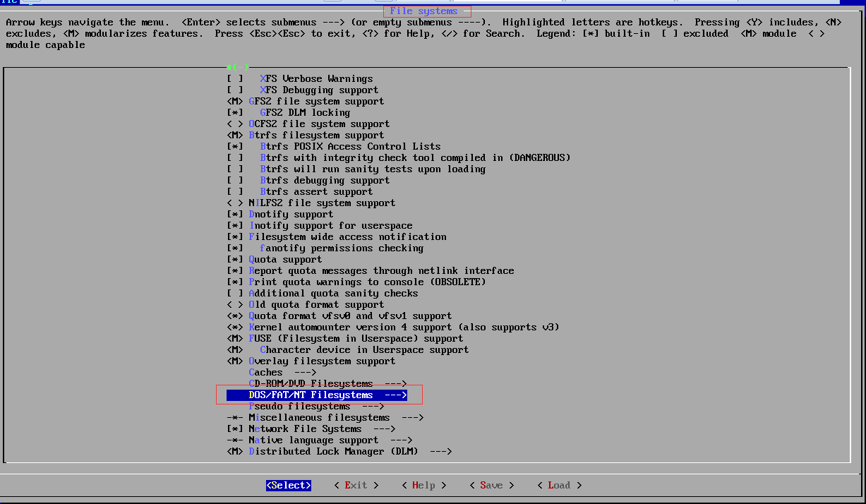Toggle Dnotify support option

pos(280,214)
